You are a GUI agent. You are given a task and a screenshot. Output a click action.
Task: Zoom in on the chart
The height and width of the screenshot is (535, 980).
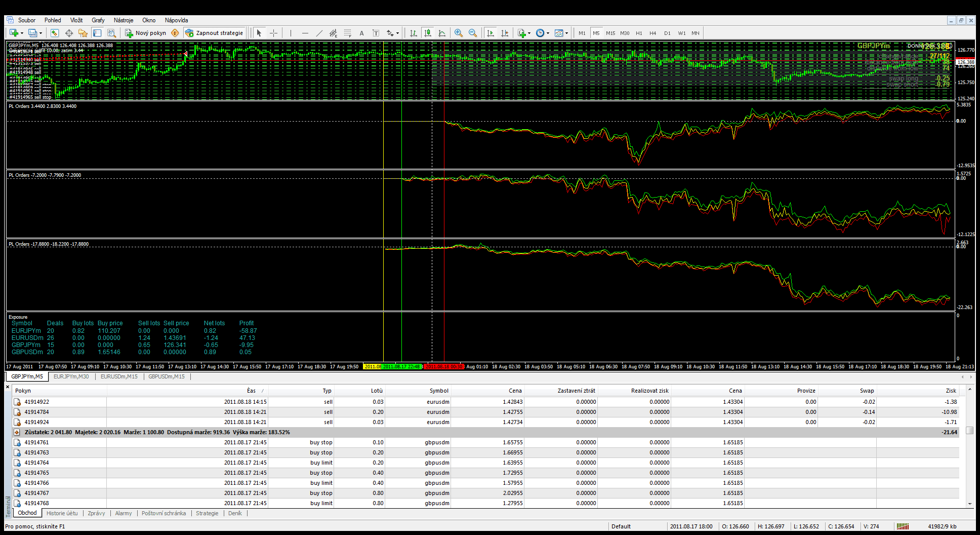pos(459,33)
